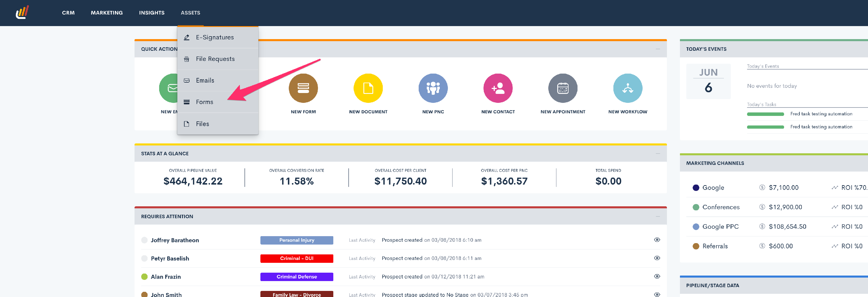The image size is (868, 297).
Task: Click the Family Law - Divorce tag
Action: tap(297, 294)
